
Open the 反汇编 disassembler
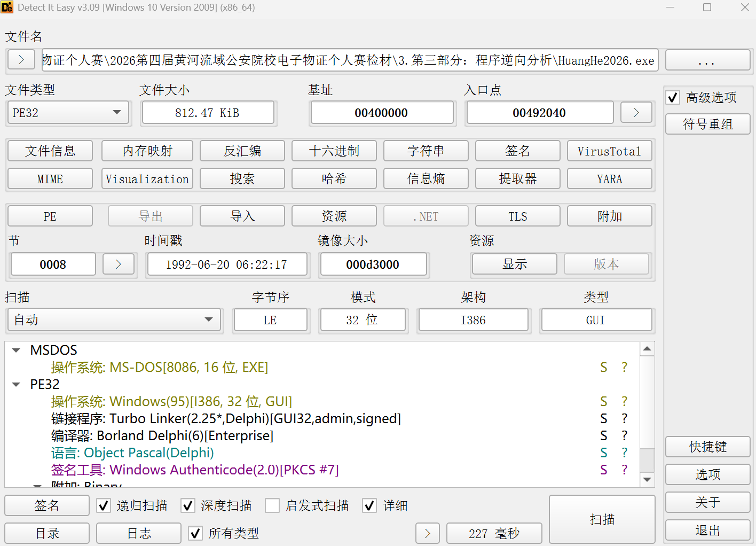coord(242,151)
